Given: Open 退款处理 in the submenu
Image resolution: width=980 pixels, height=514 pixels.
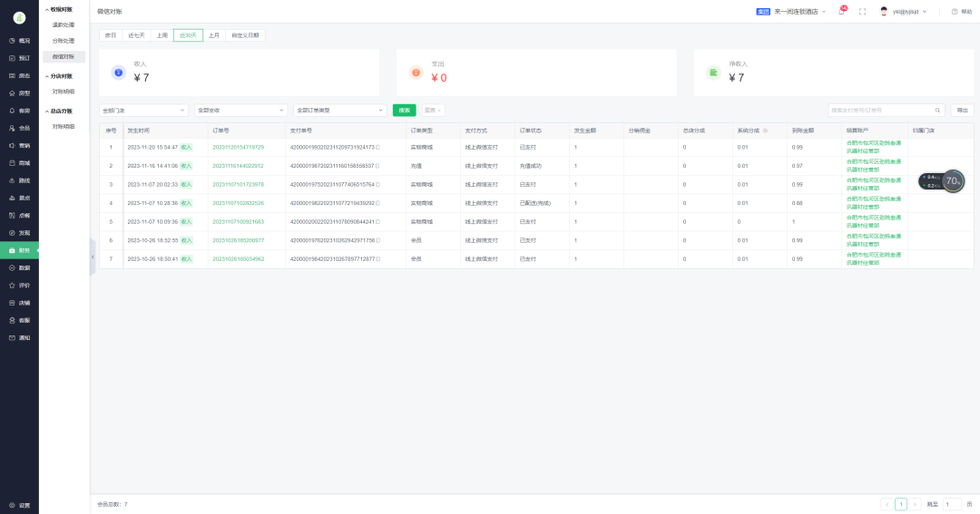Looking at the screenshot, I should [x=64, y=25].
